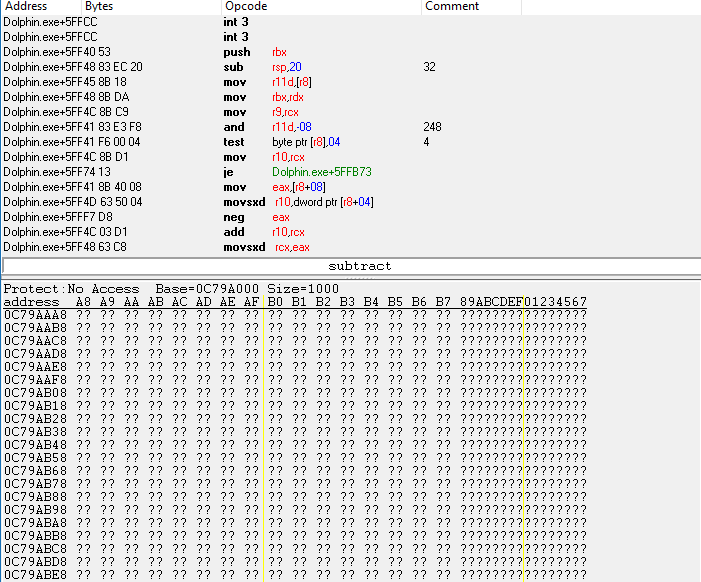
Task: Click the je Dolphin.exe+5FFB73 jump target
Action: click(x=321, y=172)
